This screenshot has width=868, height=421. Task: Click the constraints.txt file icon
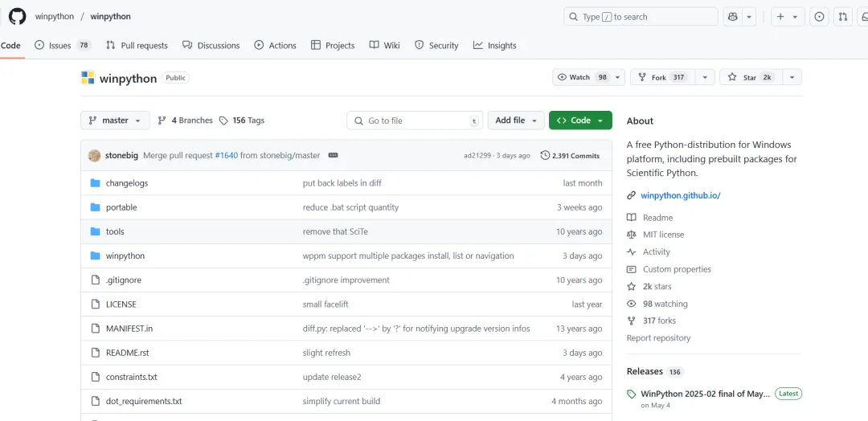[x=95, y=378]
